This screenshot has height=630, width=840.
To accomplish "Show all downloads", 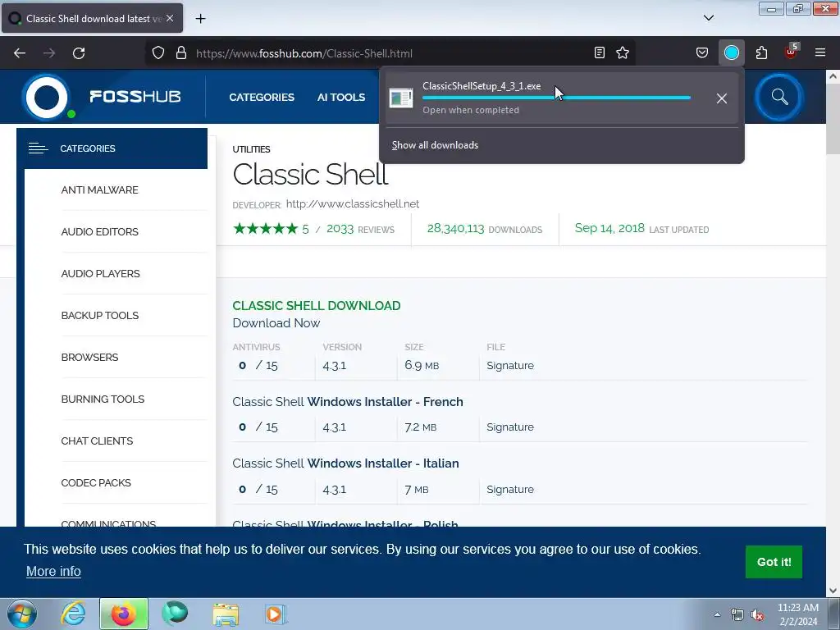I will (435, 145).
